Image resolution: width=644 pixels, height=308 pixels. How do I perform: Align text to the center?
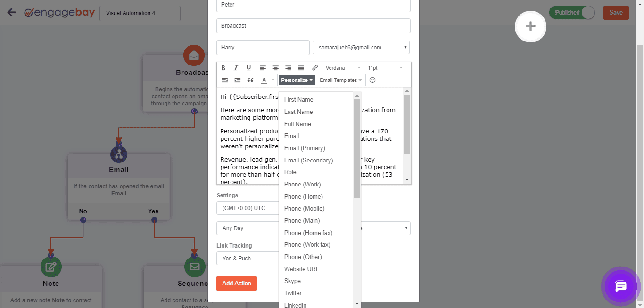[275, 67]
